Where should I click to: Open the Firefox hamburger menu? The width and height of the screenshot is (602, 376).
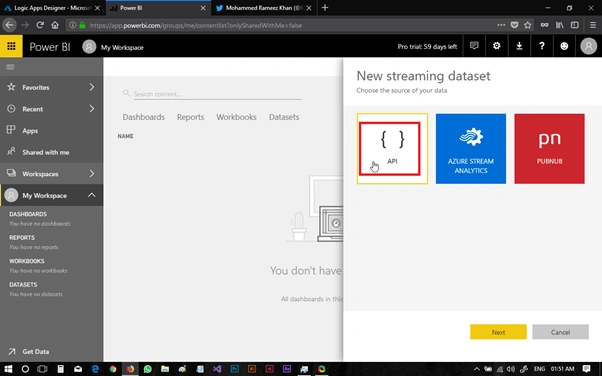[592, 25]
